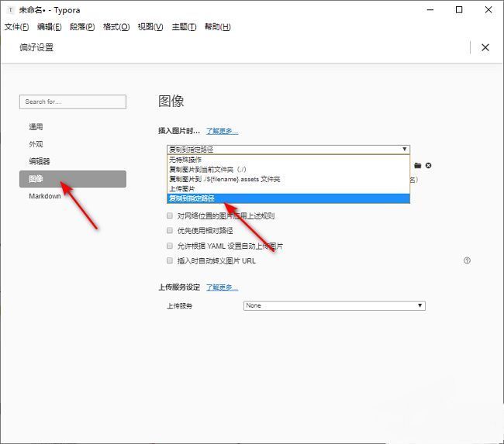Click 了解更多 link beside 上传服务设定
This screenshot has width=504, height=444.
tap(222, 287)
